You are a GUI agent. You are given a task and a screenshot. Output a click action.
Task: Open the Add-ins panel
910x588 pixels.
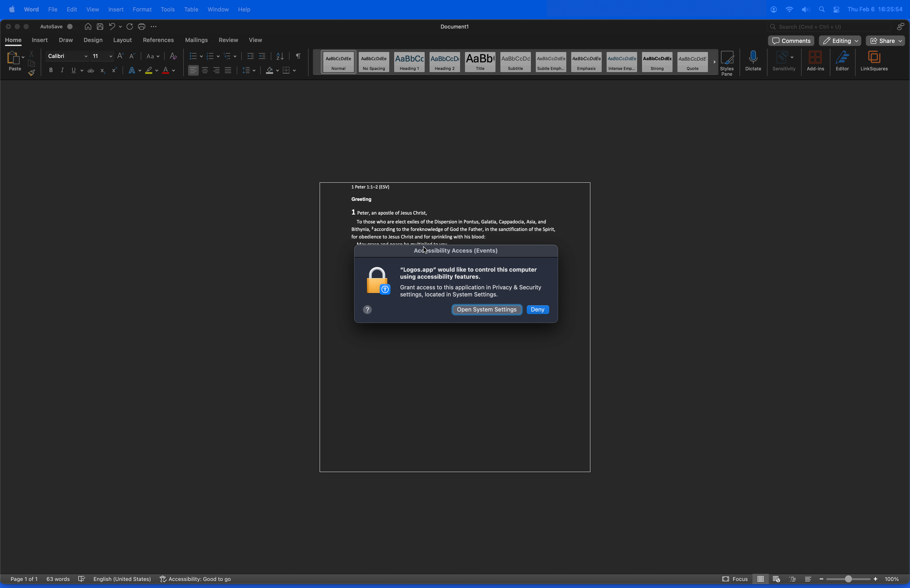(815, 61)
